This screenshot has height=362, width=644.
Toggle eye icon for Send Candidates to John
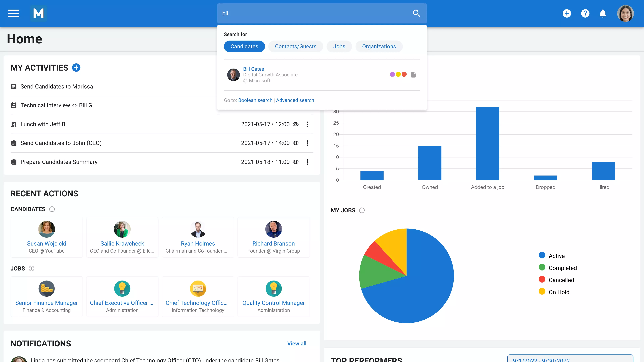click(x=296, y=143)
